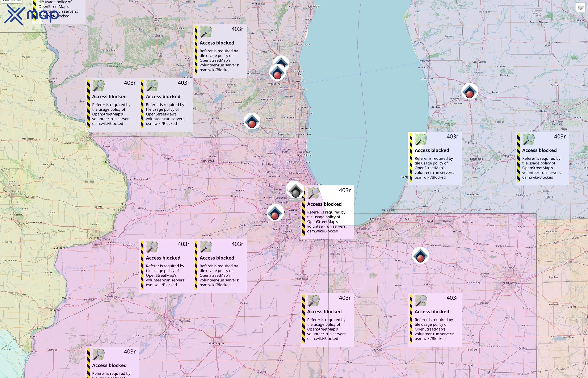588x378 pixels.
Task: Click the Fort Wayne city label
Action: (511, 283)
